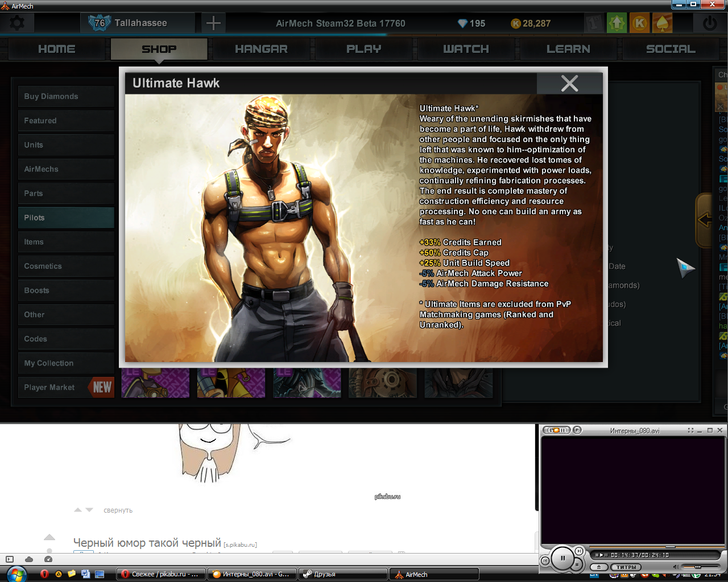Pause playback in GOM Player

pyautogui.click(x=562, y=558)
